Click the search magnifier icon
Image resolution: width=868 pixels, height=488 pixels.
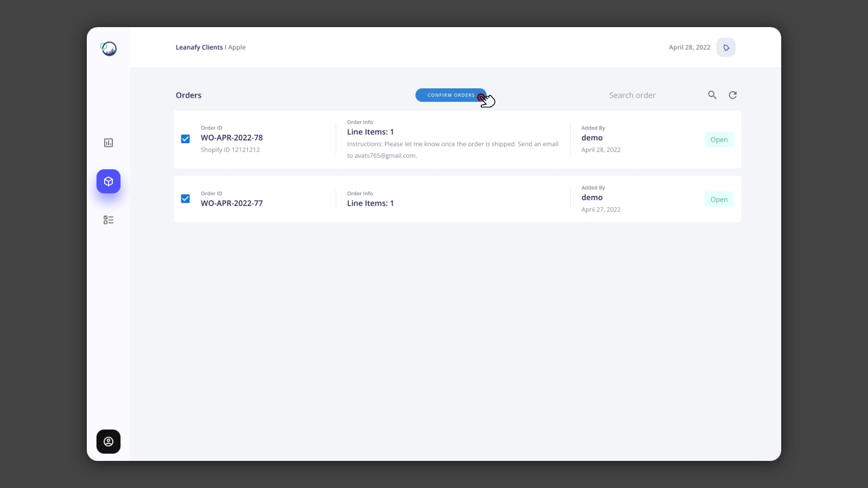[x=712, y=95]
